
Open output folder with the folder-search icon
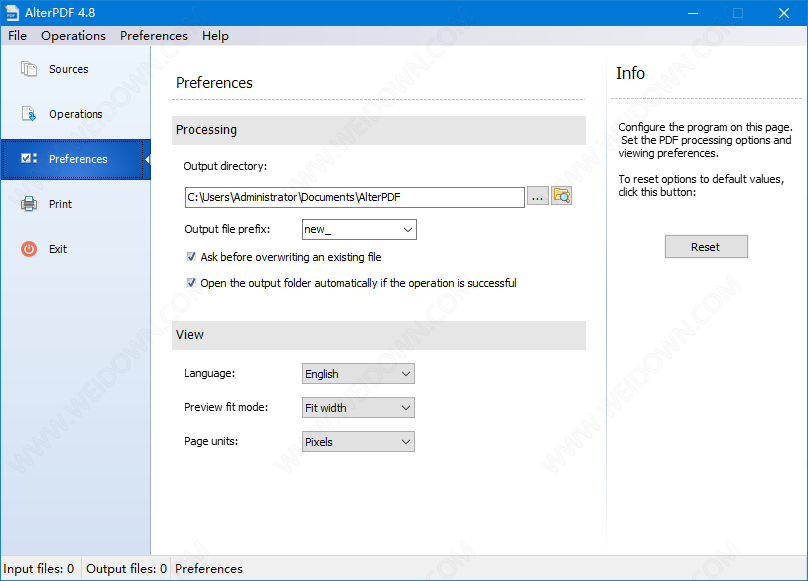click(562, 196)
